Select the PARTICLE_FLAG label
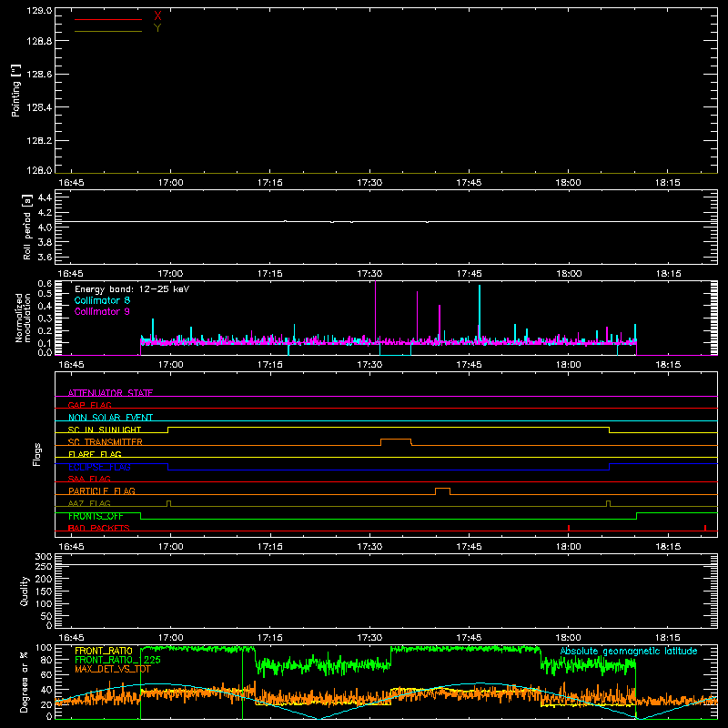 pyautogui.click(x=102, y=490)
